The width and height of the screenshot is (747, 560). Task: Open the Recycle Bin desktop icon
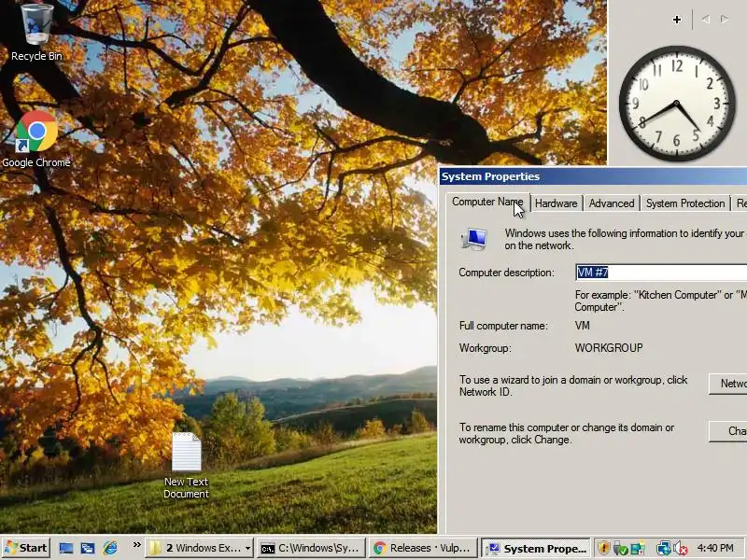coord(36,32)
